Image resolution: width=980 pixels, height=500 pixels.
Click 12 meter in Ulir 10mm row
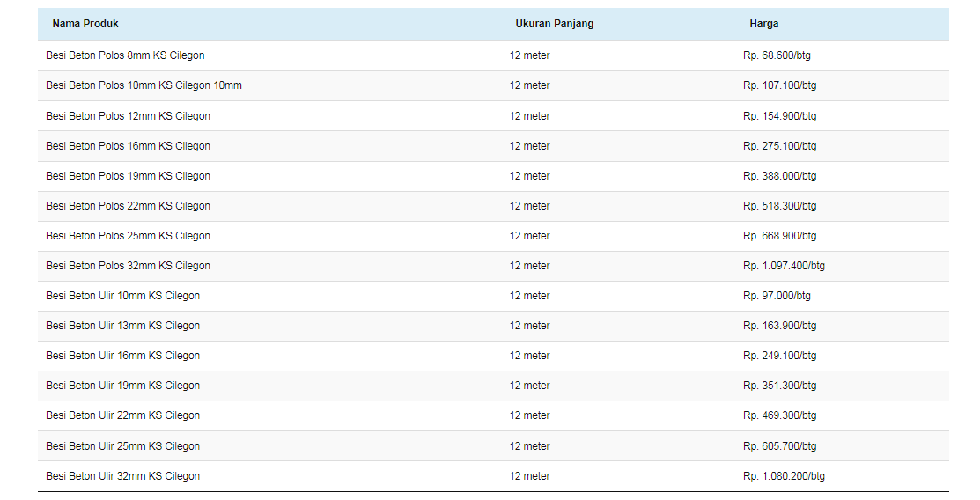click(x=530, y=296)
